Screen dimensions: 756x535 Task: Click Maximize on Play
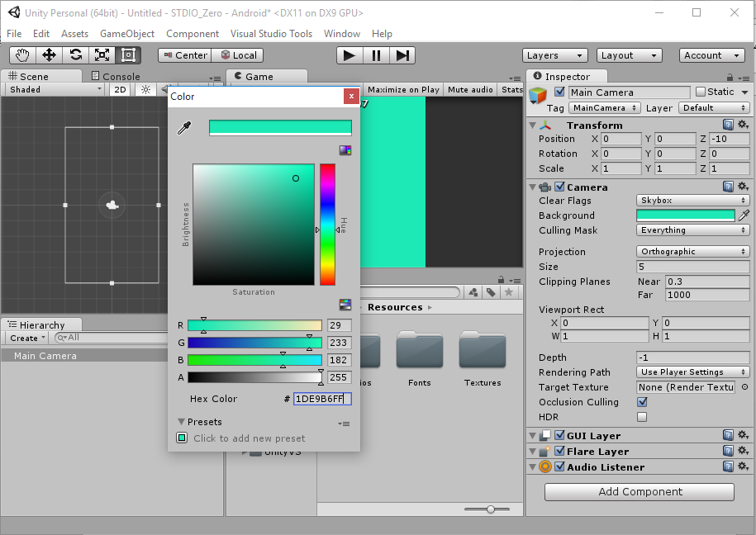[403, 90]
